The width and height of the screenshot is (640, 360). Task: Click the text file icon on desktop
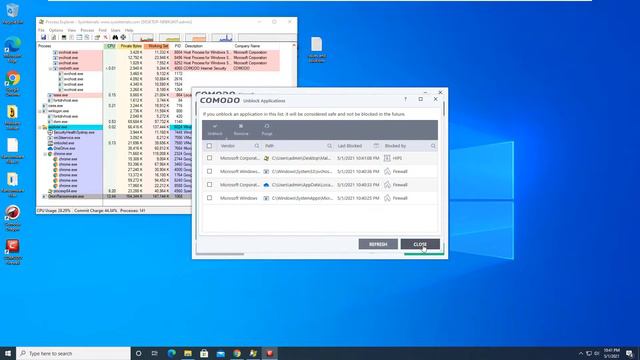(317, 50)
